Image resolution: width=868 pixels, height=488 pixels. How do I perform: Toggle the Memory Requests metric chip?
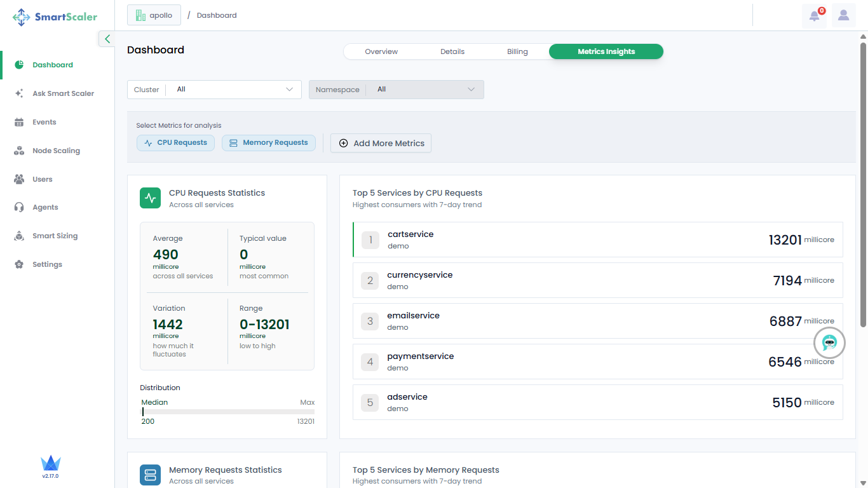(x=269, y=143)
